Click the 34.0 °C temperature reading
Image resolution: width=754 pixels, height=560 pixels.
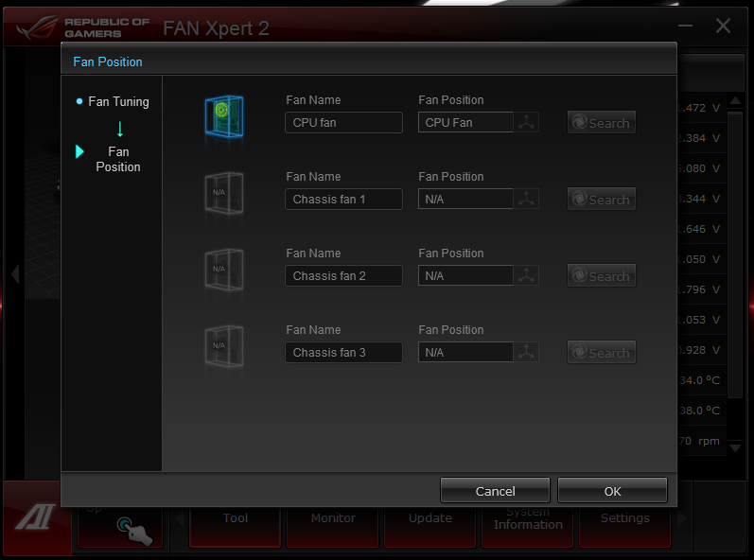point(700,380)
